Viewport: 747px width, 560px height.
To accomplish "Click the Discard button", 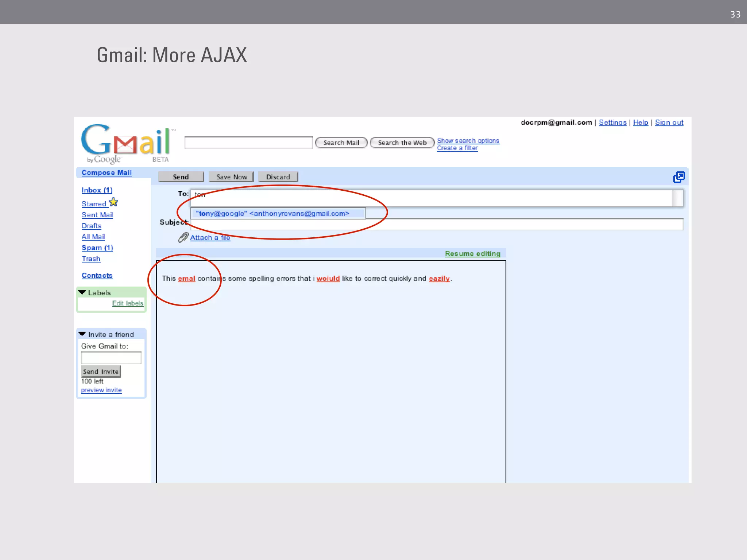I will click(278, 177).
